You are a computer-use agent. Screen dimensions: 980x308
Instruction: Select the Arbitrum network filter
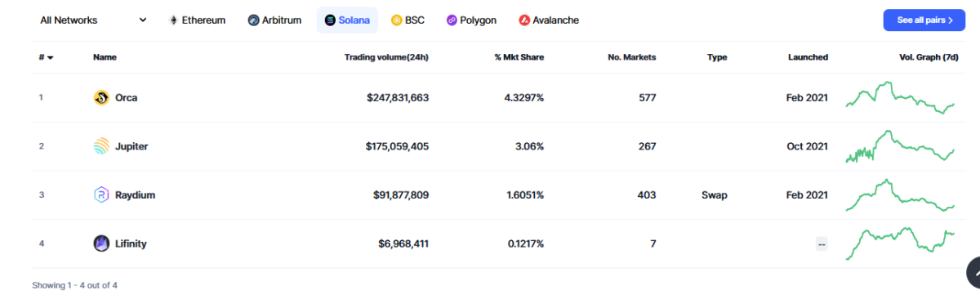pos(274,20)
